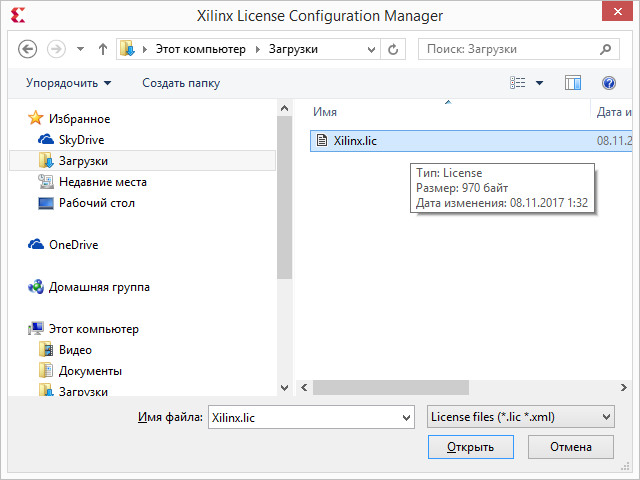Screen dimensions: 640x480
Task: Refresh the folder view
Action: pyautogui.click(x=393, y=49)
